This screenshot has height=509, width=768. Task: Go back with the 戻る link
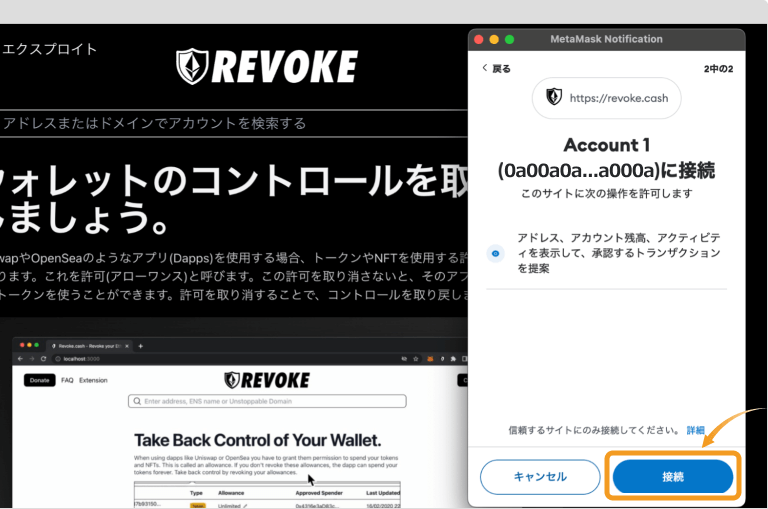pos(496,69)
